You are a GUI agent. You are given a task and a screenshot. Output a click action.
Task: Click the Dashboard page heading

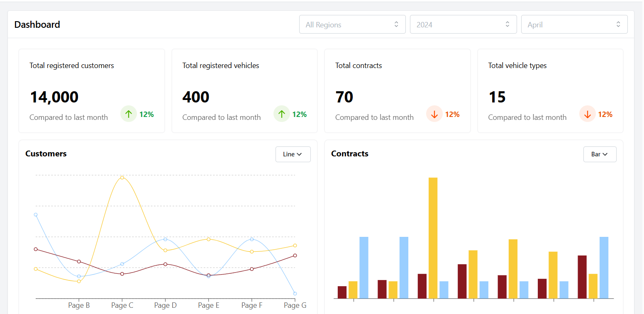(x=37, y=24)
